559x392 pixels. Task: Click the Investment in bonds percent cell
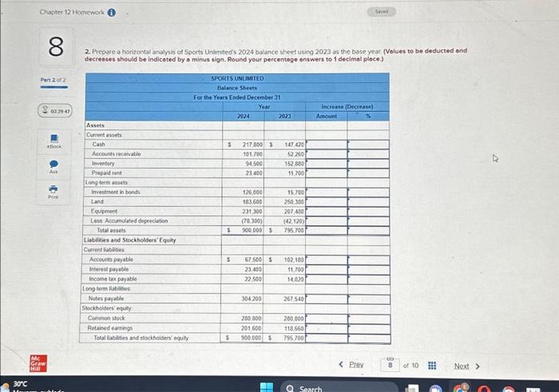click(x=368, y=192)
